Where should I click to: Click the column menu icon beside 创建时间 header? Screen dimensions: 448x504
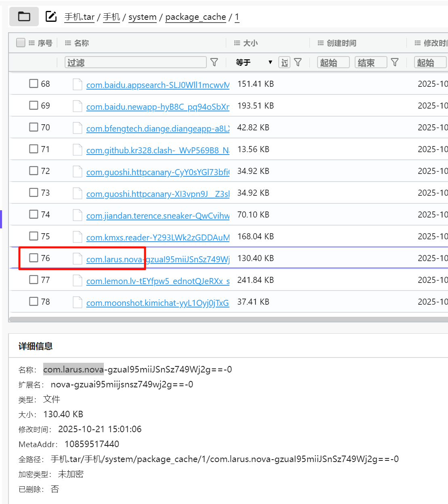tap(321, 43)
